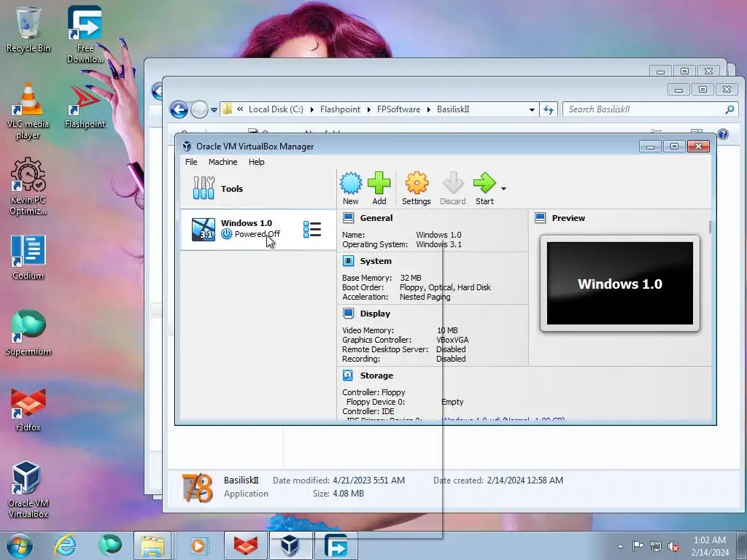
Task: Open the File menu in VirtualBox
Action: coord(191,162)
